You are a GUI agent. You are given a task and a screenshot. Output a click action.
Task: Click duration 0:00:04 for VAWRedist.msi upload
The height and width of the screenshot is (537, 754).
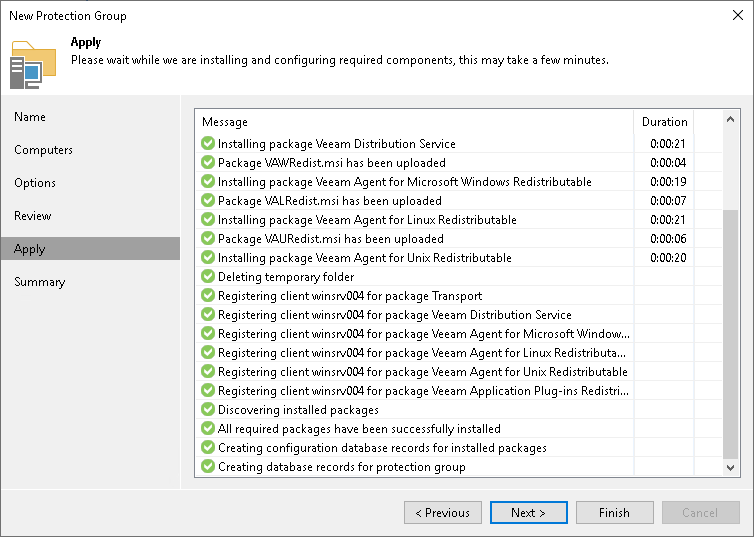tap(668, 163)
